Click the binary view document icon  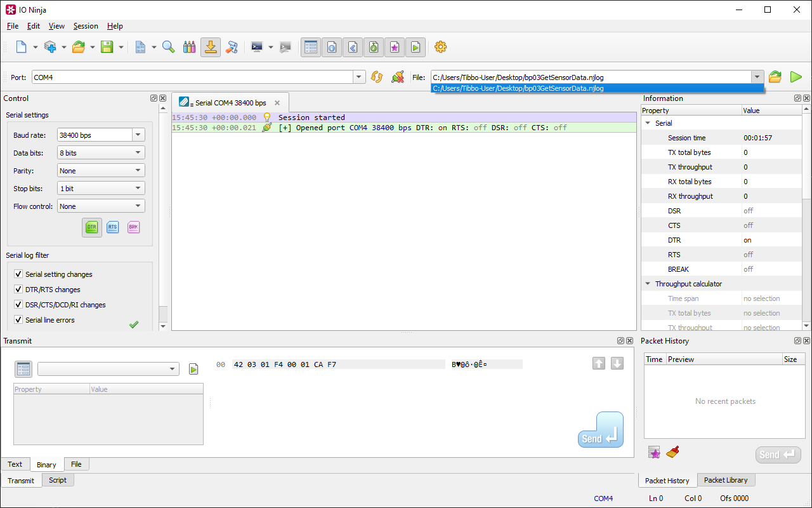tap(141, 47)
